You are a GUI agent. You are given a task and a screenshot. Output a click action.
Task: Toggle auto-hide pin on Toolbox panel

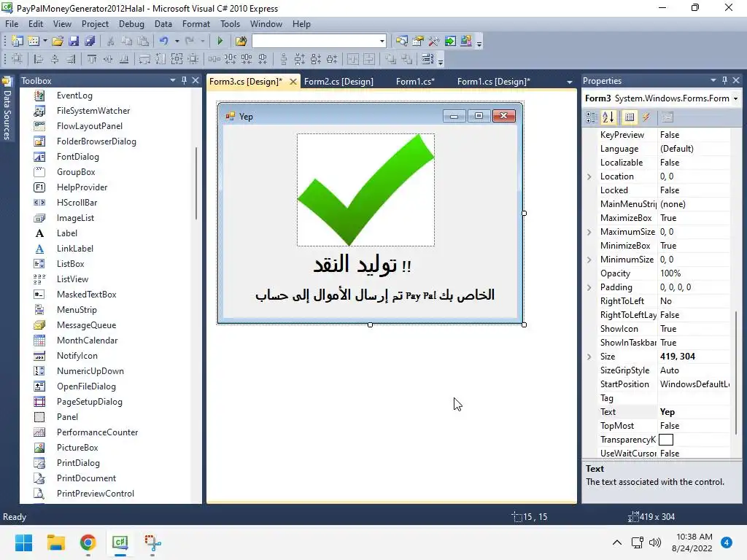184,80
